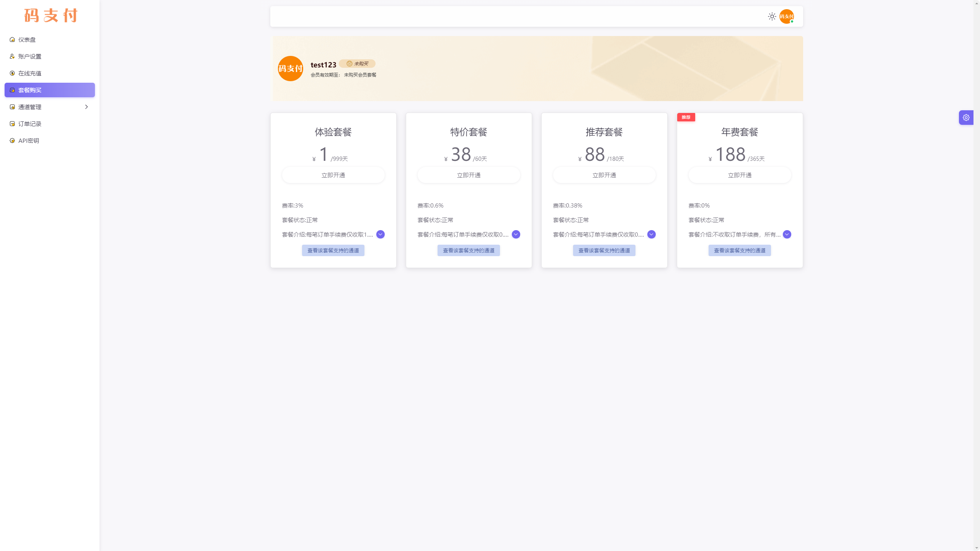
Task: Expand 体验套餐 package description details
Action: [380, 234]
